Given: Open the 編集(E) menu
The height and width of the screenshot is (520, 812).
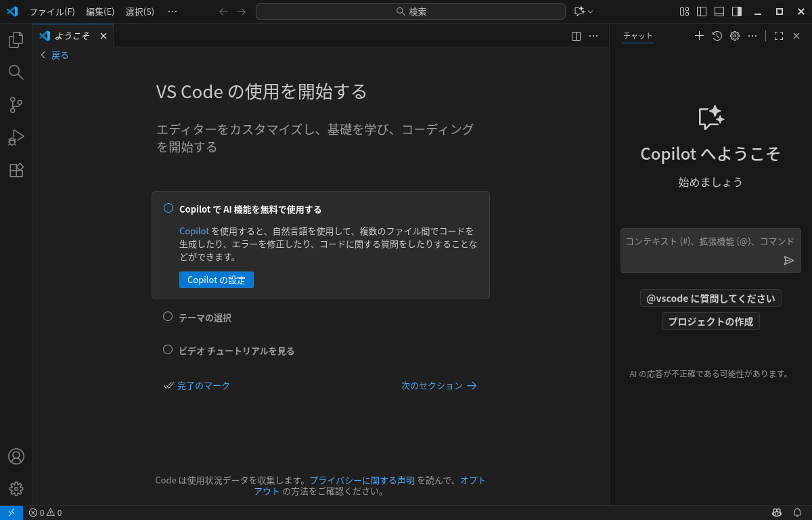Looking at the screenshot, I should coord(100,12).
